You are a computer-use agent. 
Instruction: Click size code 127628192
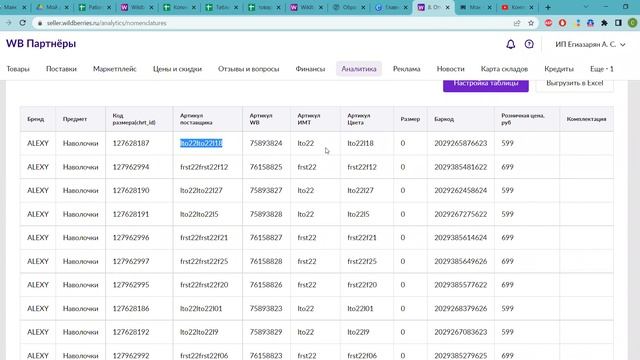click(131, 332)
